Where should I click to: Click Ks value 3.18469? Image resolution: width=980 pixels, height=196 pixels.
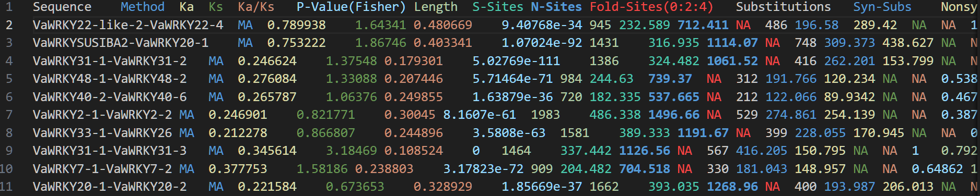[352, 151]
